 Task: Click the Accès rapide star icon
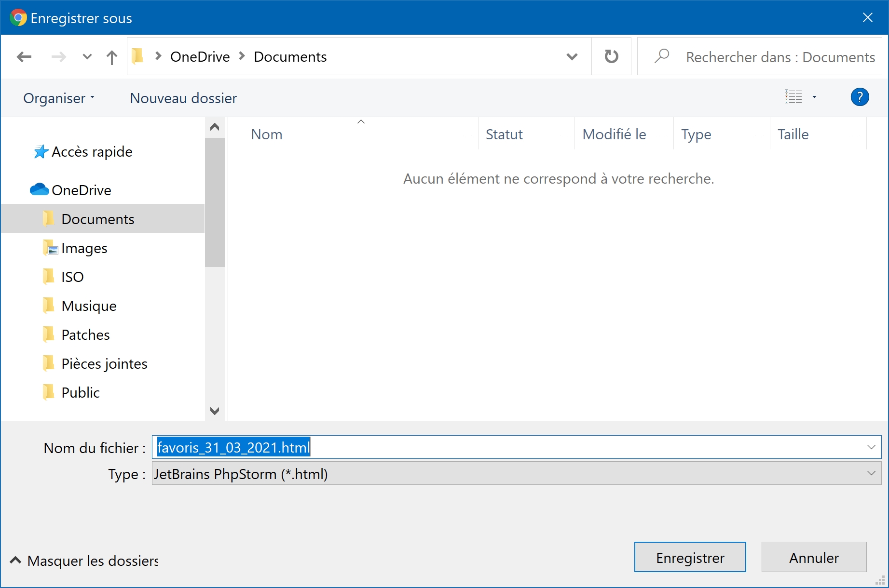41,152
